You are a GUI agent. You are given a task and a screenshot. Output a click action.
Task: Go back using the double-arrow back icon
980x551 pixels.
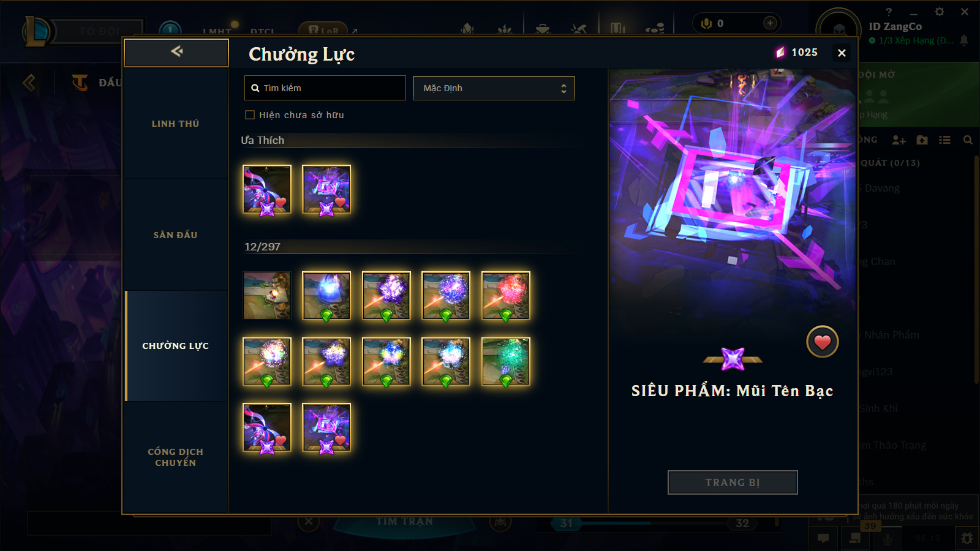point(176,52)
